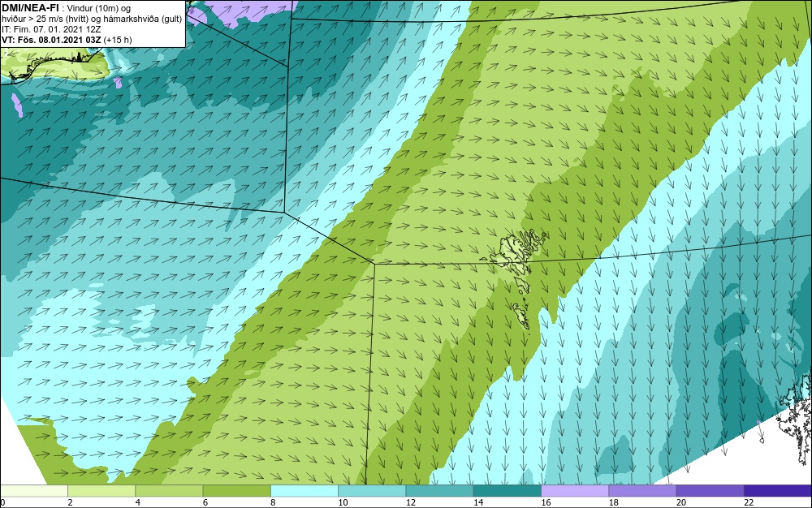Click the 8–10 m/s legend swatch
The image size is (812, 508).
point(304,491)
